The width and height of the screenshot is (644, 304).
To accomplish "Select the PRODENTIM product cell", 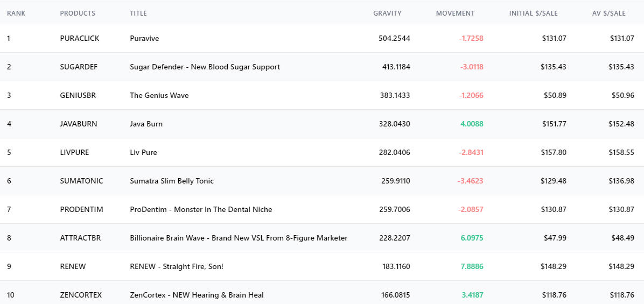I will click(x=82, y=210).
